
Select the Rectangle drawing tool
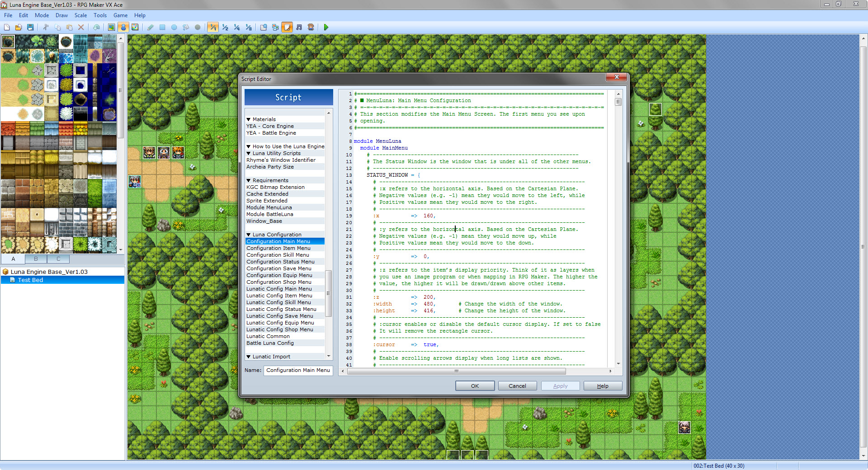pyautogui.click(x=162, y=27)
